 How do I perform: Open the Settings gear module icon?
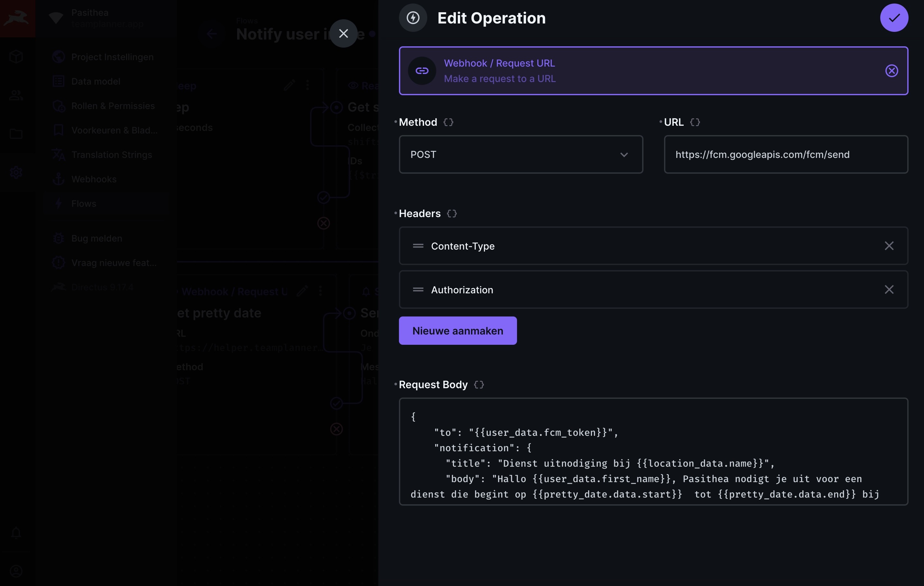tap(16, 173)
